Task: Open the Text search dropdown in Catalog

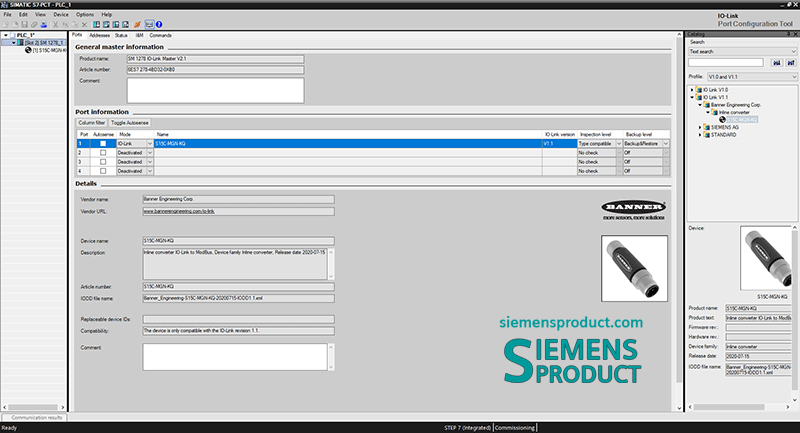Action: 742,52
